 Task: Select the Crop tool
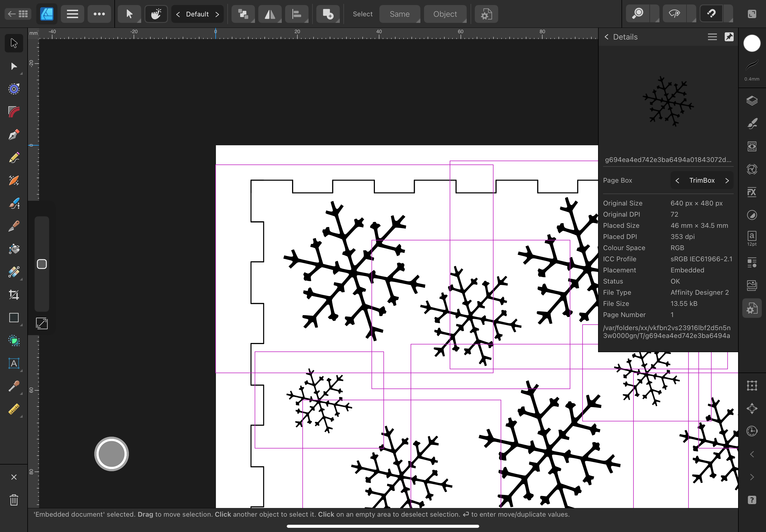[14, 295]
